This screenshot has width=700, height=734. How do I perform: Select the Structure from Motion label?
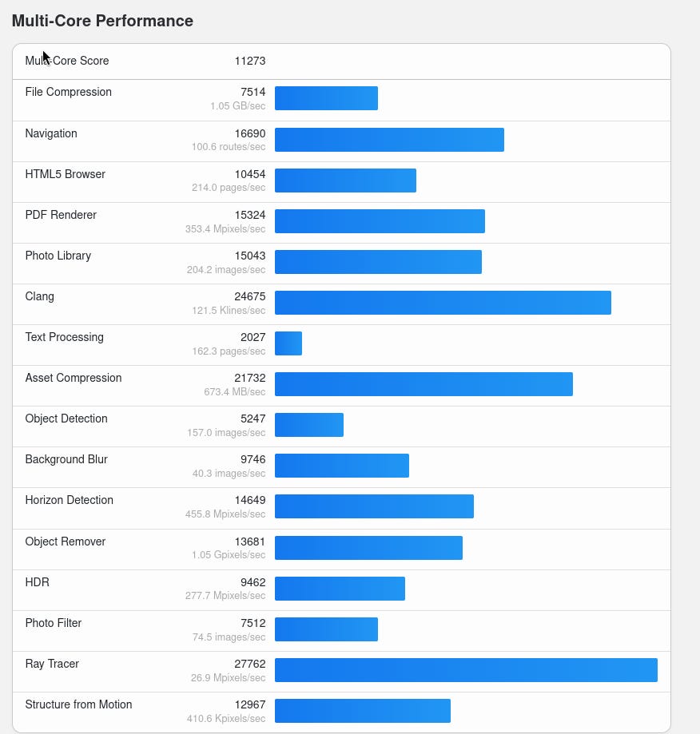click(78, 704)
